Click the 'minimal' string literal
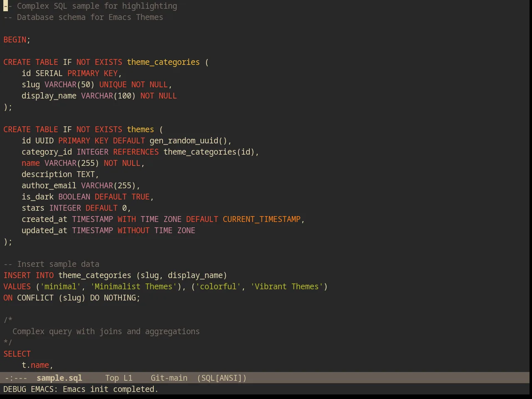532x399 pixels. (x=61, y=286)
